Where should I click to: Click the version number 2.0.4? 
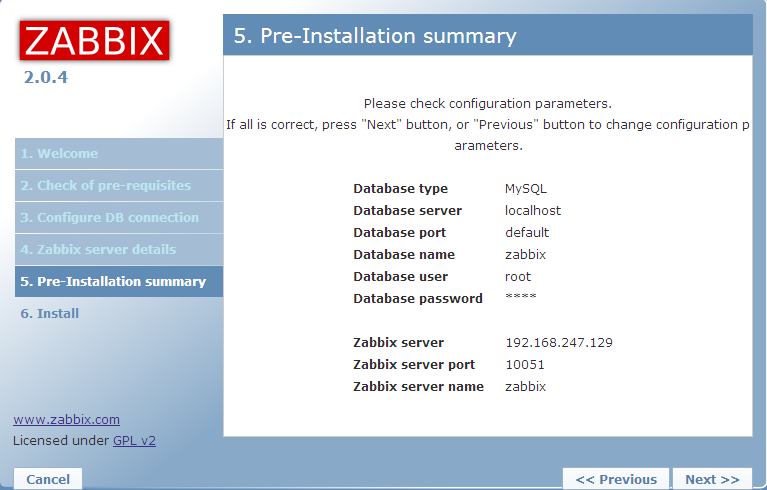tap(46, 77)
